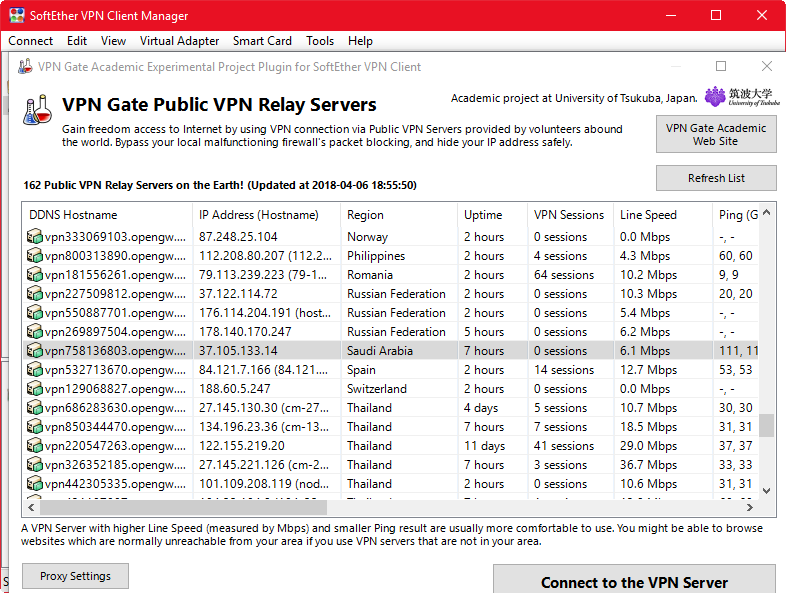The height and width of the screenshot is (593, 786).
Task: Open Proxy Settings
Action: pyautogui.click(x=75, y=576)
